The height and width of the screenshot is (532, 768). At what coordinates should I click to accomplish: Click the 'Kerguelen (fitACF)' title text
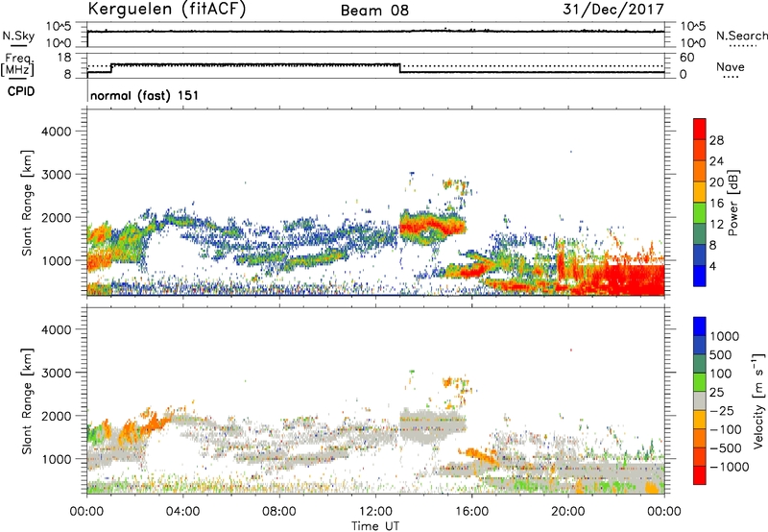166,10
